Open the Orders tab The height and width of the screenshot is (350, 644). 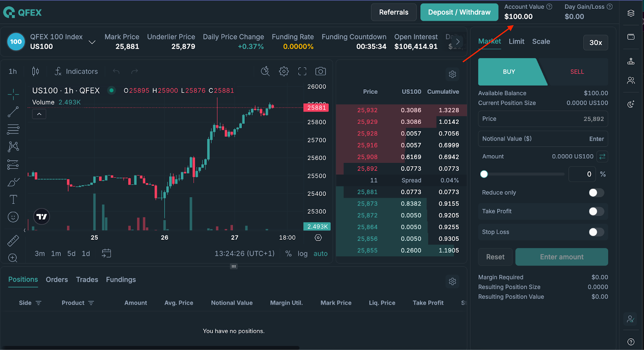[x=57, y=280]
